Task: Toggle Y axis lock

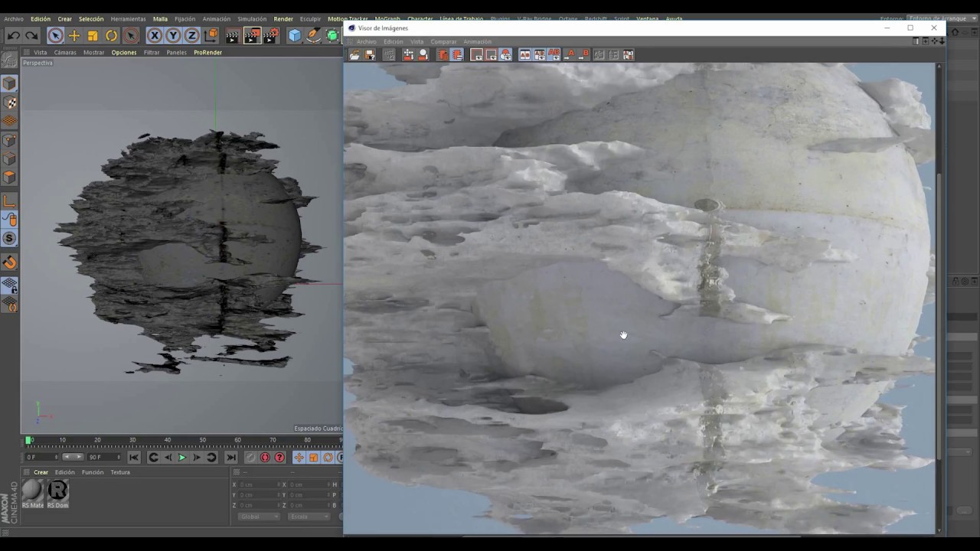Action: [x=173, y=35]
